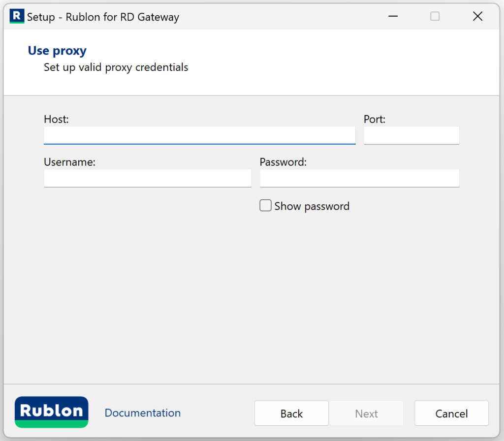This screenshot has width=504, height=441.
Task: Enable the Show password checkbox
Action: point(266,206)
